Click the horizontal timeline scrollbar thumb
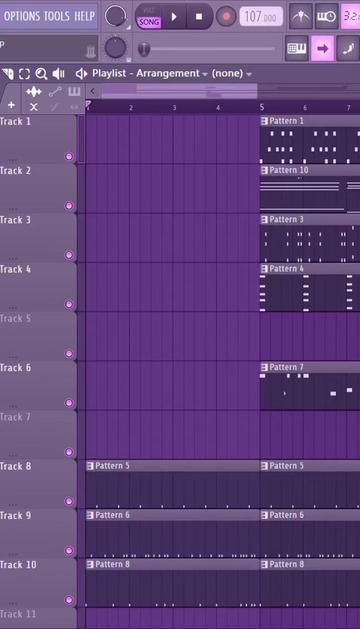Image resolution: width=360 pixels, height=629 pixels. (179, 91)
